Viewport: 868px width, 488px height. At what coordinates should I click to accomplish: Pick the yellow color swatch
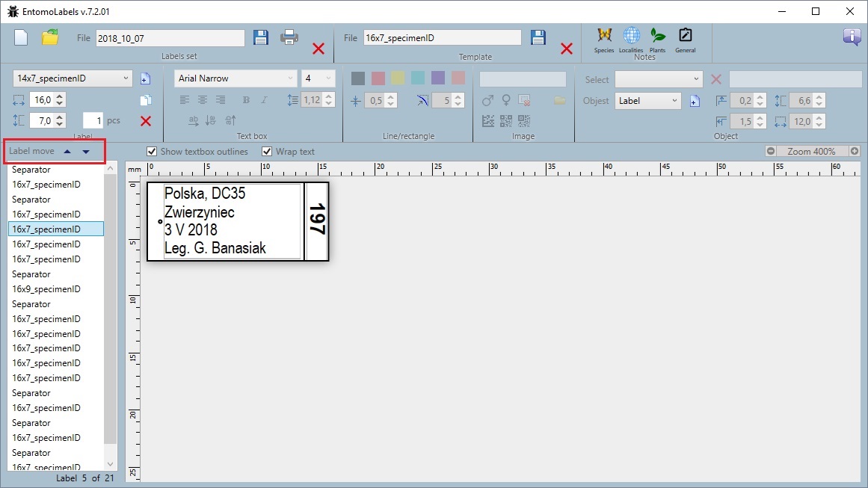pos(398,78)
